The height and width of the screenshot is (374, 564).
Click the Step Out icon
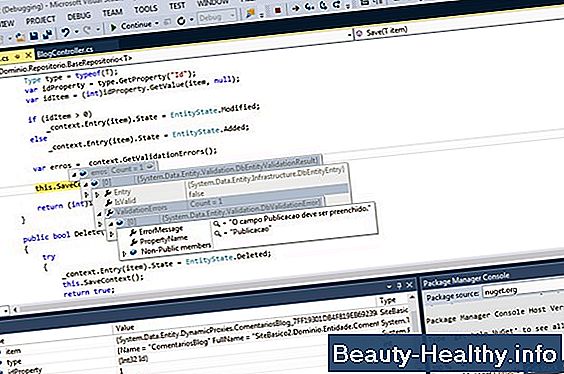(x=337, y=5)
